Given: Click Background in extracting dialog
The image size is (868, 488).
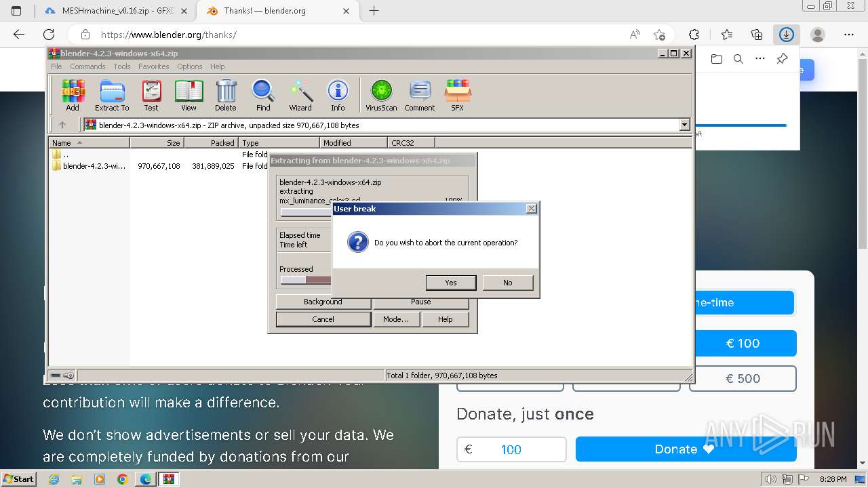Looking at the screenshot, I should (x=323, y=302).
